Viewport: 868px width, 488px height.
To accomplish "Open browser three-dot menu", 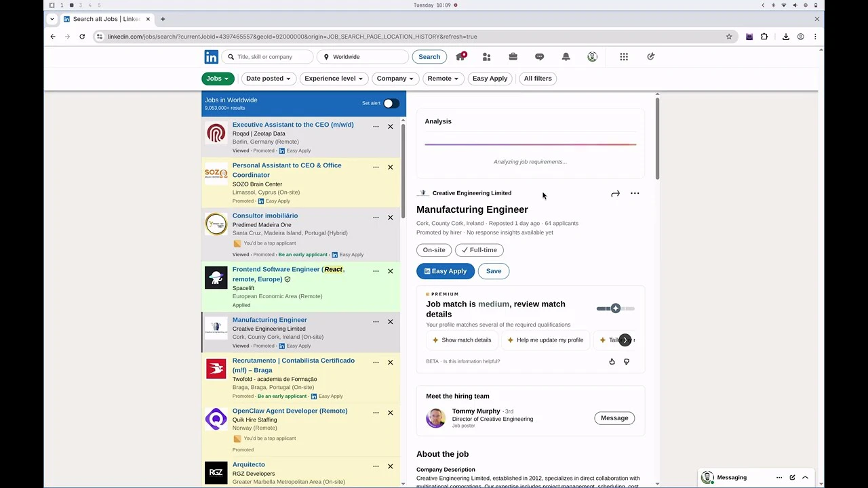I will point(815,37).
